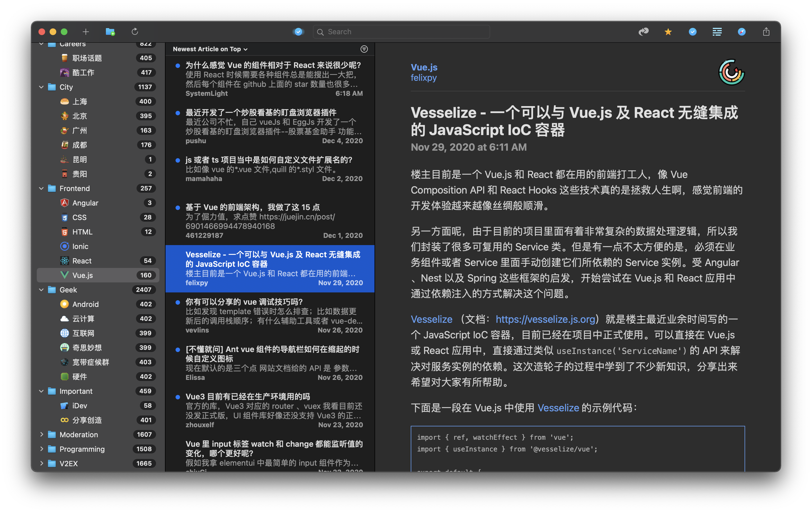The height and width of the screenshot is (513, 812).
Task: Toggle the star on this article
Action: (668, 32)
